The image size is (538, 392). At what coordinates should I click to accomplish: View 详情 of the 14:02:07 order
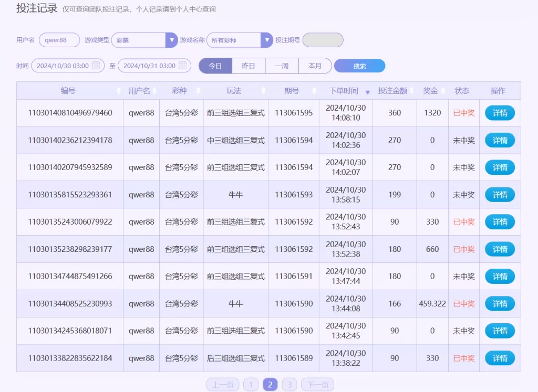tap(500, 167)
